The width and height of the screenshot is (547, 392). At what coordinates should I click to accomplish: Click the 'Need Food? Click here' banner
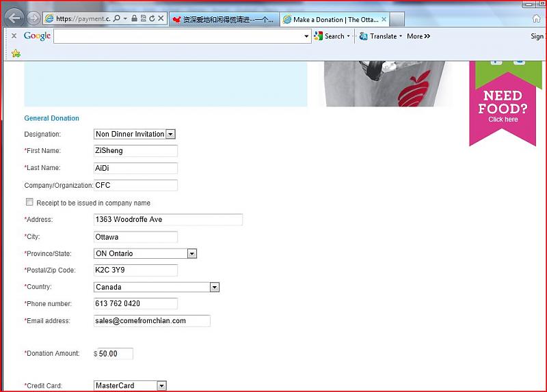pos(503,107)
